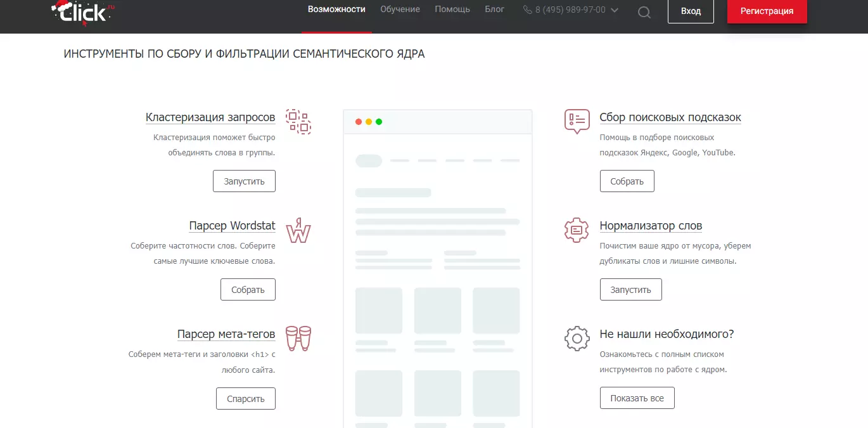The height and width of the screenshot is (428, 868).
Task: Click the Вход button
Action: [x=691, y=11]
